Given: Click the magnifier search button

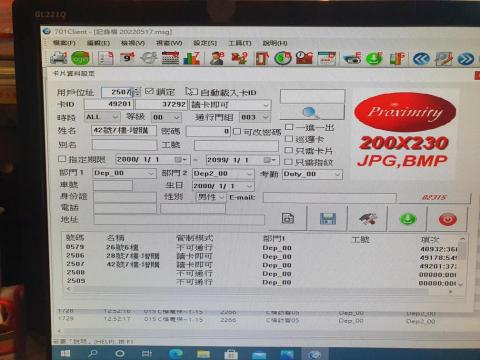Looking at the screenshot, I should click(x=312, y=112).
